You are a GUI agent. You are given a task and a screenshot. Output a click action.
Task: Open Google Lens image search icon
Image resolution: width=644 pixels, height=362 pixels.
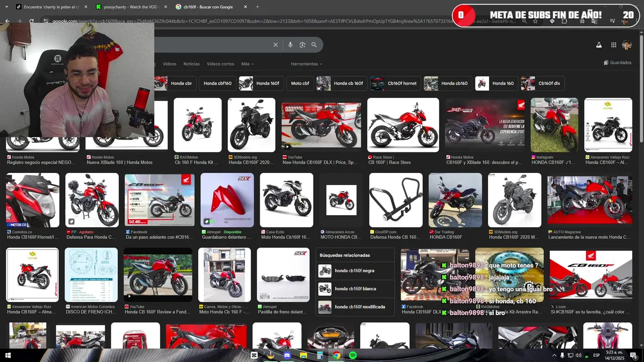[302, 45]
